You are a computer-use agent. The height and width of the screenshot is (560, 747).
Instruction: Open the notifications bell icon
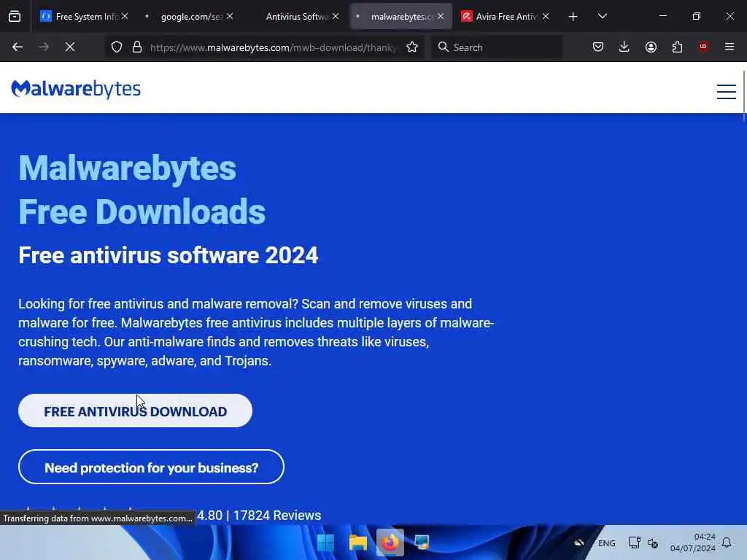coord(727,542)
